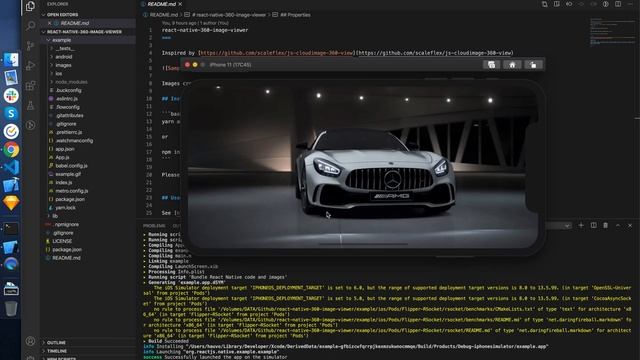This screenshot has width=640, height=360.
Task: Maximize panel with the chevron up
Action: pos(618,225)
